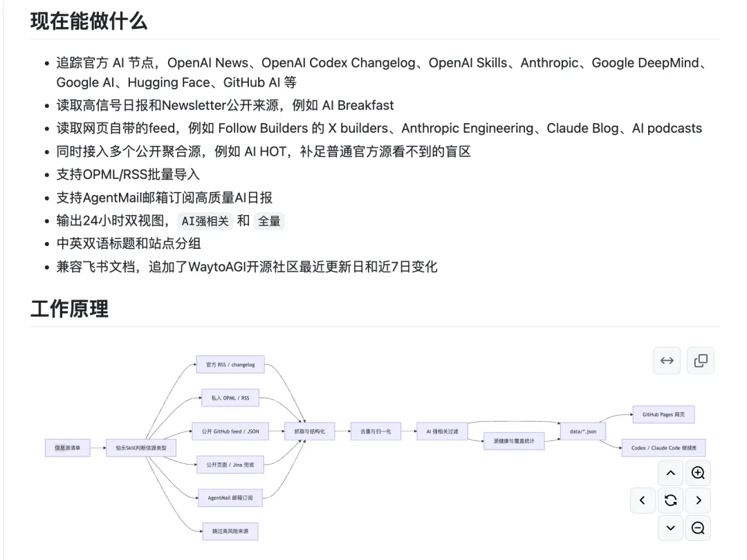Click the 'AI 强相关过滤' flowchart node
The image size is (747, 560).
[x=442, y=431]
